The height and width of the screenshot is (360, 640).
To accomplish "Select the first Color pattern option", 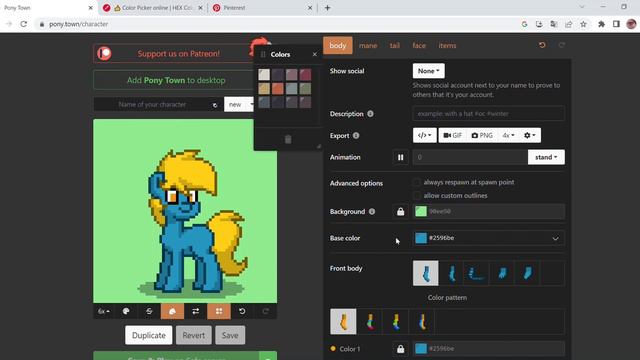I will (x=343, y=322).
